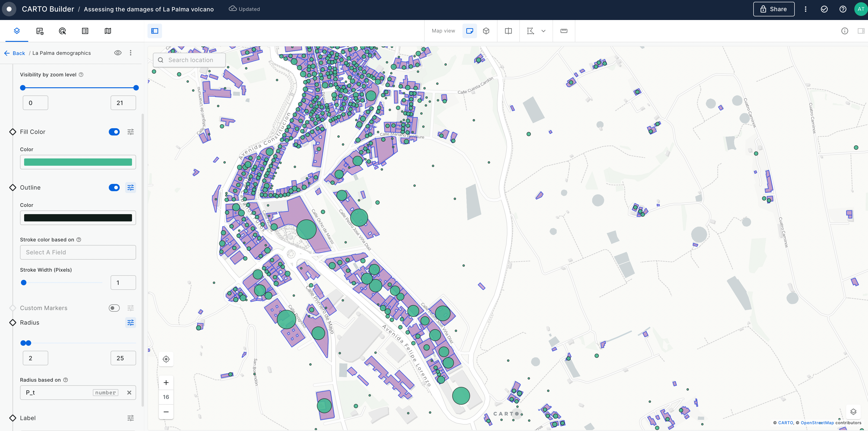Clear the P_t radius field

click(x=129, y=393)
